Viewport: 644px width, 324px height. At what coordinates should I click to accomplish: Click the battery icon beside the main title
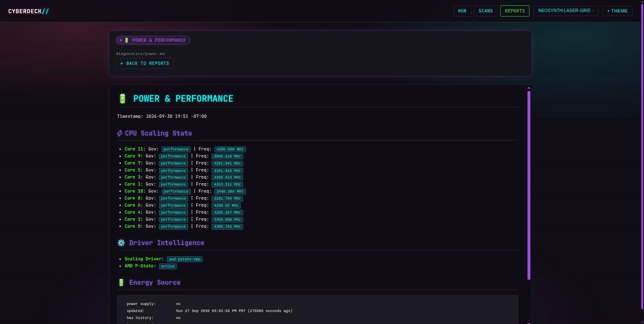pyautogui.click(x=122, y=98)
